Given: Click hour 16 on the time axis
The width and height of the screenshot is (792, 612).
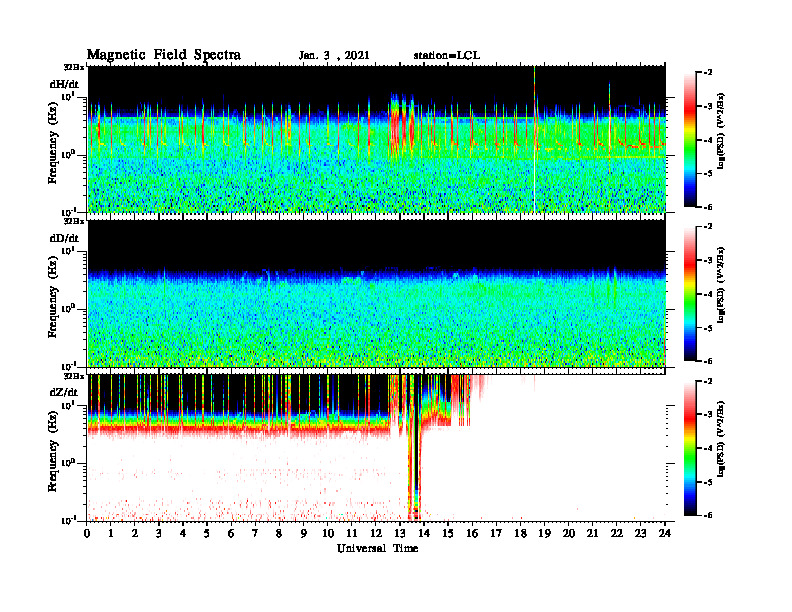Looking at the screenshot, I should click(x=472, y=533).
